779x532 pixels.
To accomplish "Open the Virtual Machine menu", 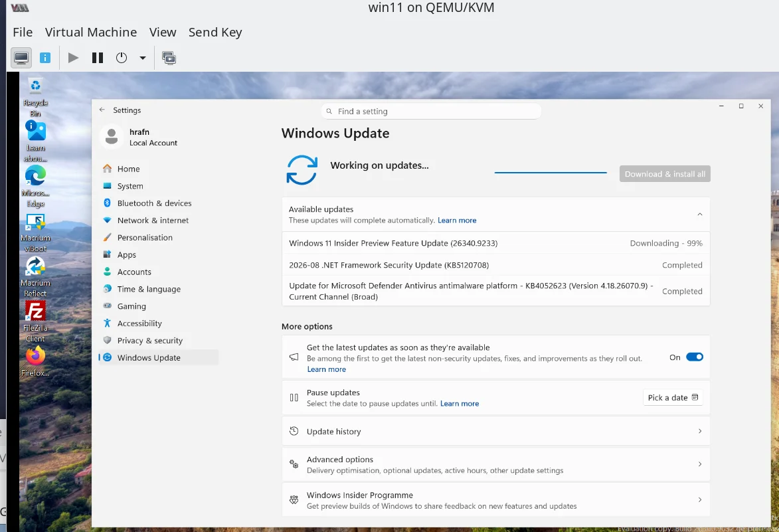I will coord(91,33).
